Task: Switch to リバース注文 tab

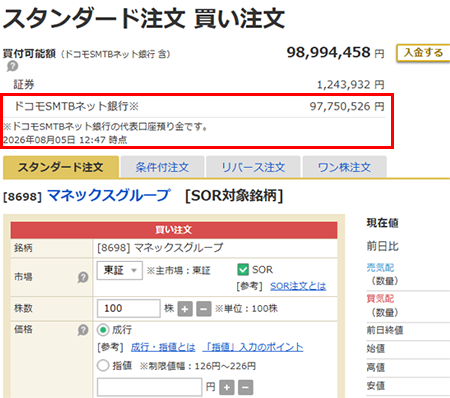Action: coord(253,167)
